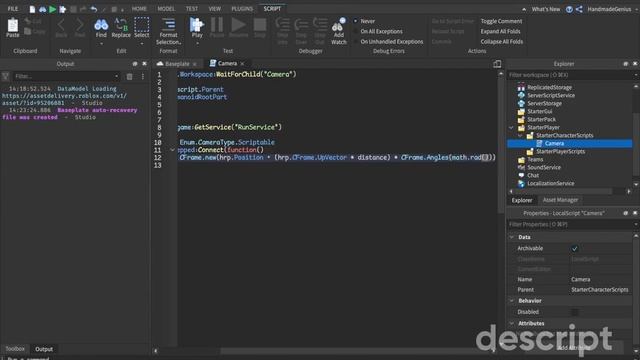Switch to the VIEW ribbon tab
Image resolution: width=640 pixels, height=360 pixels.
point(214,9)
